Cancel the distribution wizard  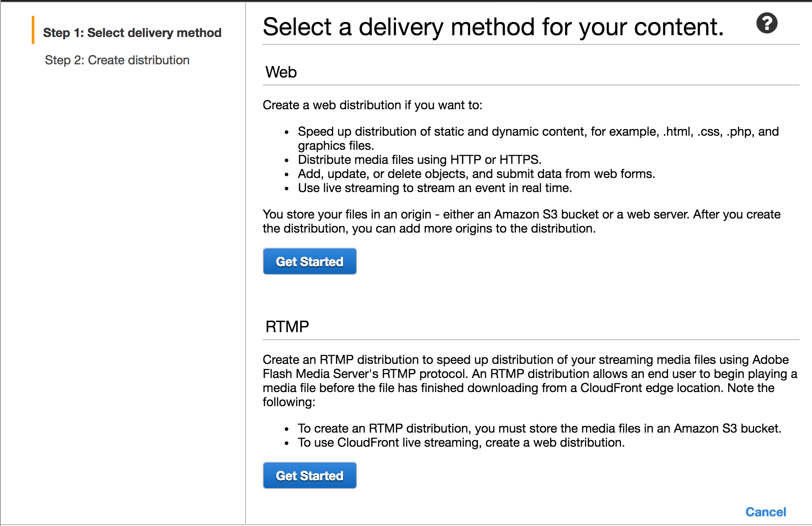[765, 512]
